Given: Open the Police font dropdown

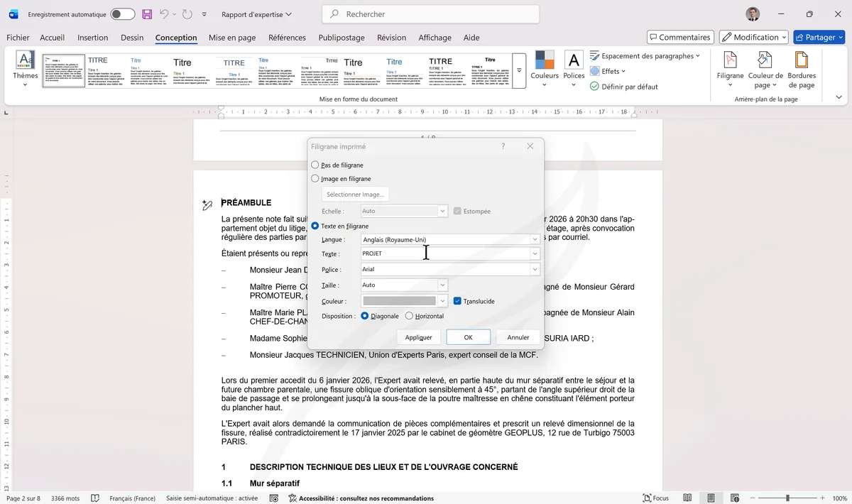Looking at the screenshot, I should pyautogui.click(x=535, y=270).
